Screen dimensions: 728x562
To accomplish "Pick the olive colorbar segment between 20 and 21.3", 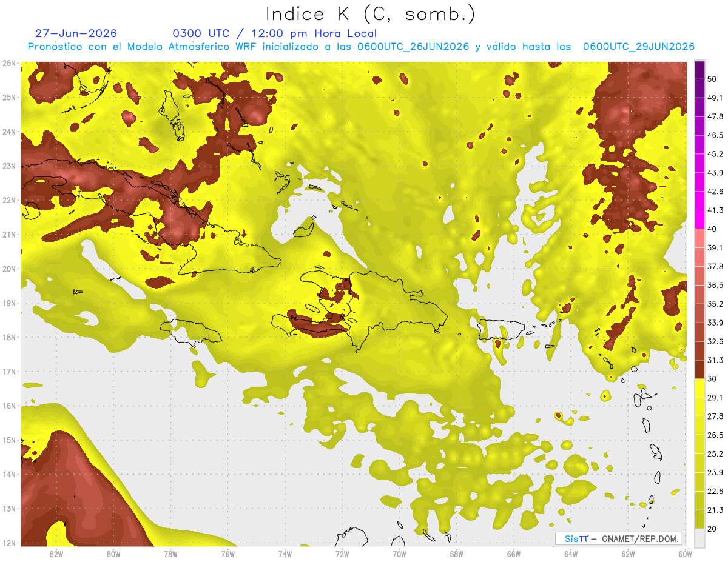I will tap(699, 519).
